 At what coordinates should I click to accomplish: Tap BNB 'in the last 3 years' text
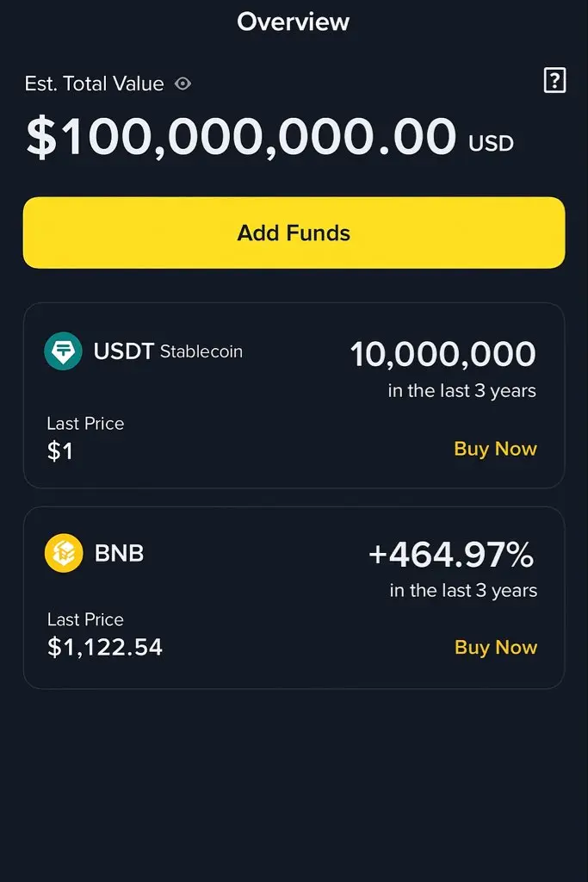[x=463, y=591]
